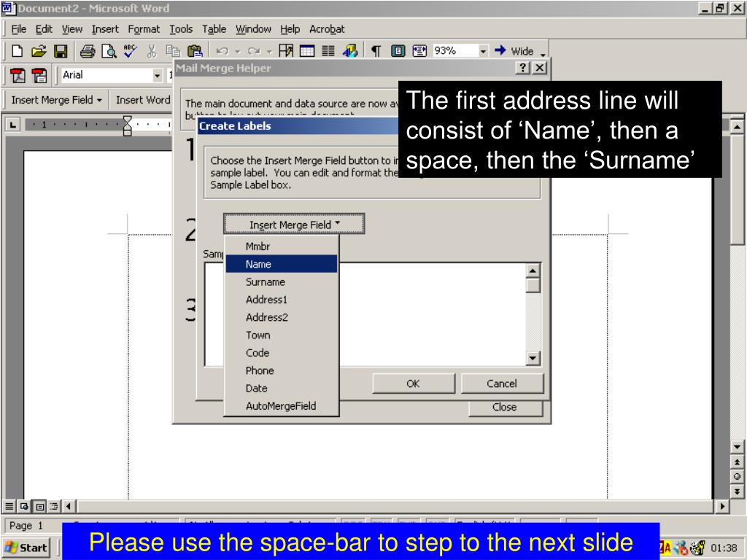747x560 pixels.
Task: Click the Mail Merge Helper question mark button
Action: (x=522, y=68)
